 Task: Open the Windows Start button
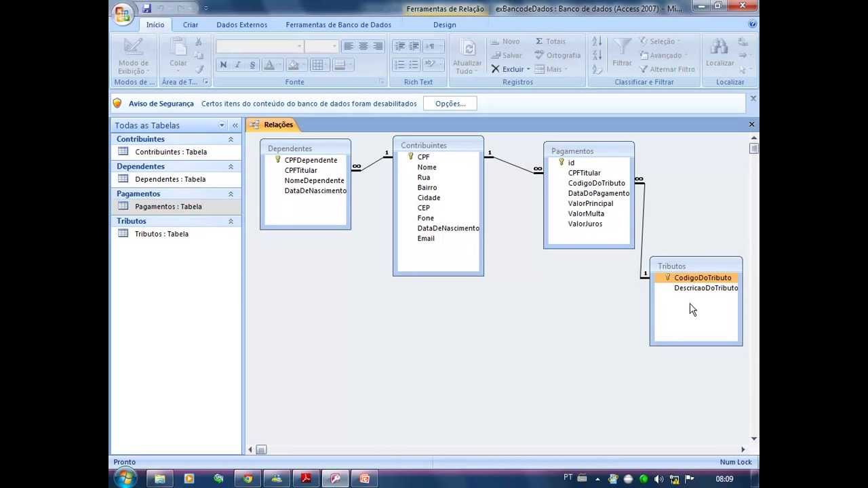pos(125,479)
